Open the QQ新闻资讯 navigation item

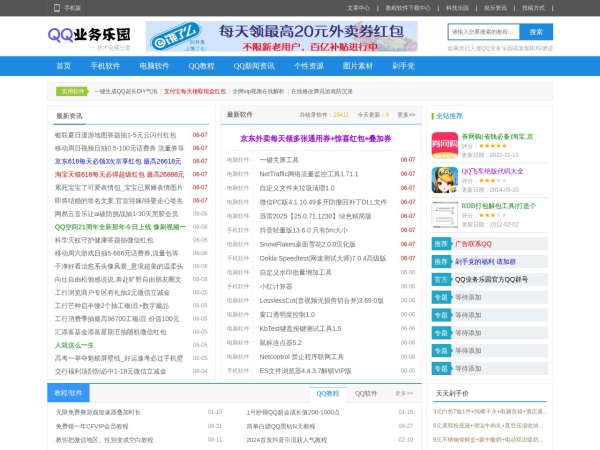click(254, 66)
